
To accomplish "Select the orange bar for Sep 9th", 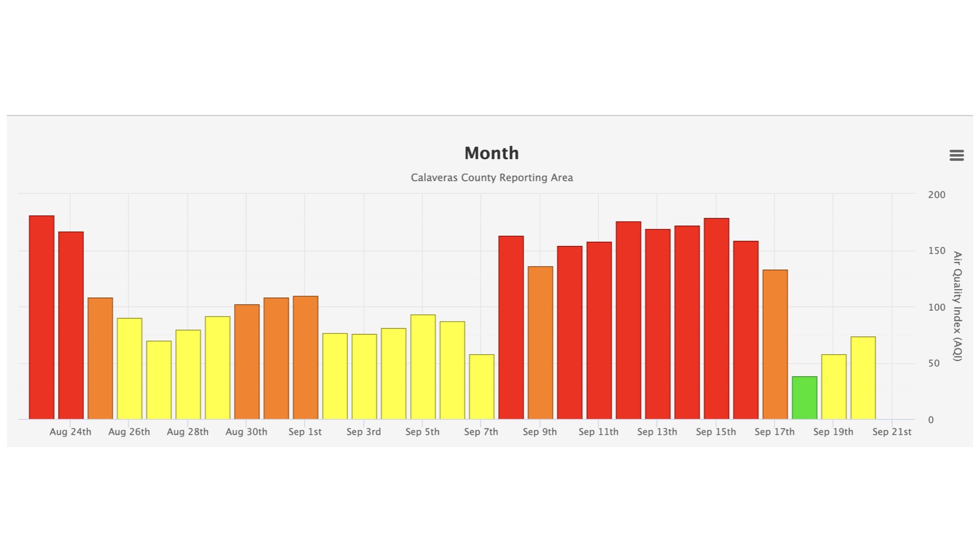I will click(541, 343).
